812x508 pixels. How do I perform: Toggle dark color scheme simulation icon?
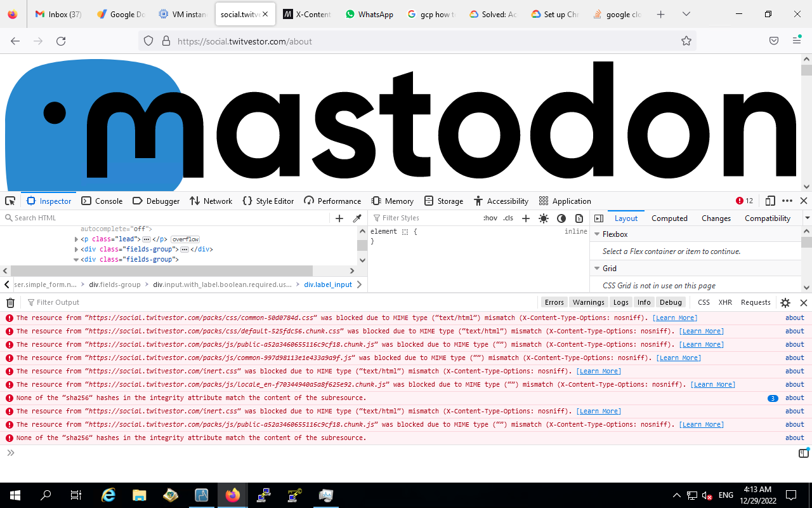pos(561,218)
